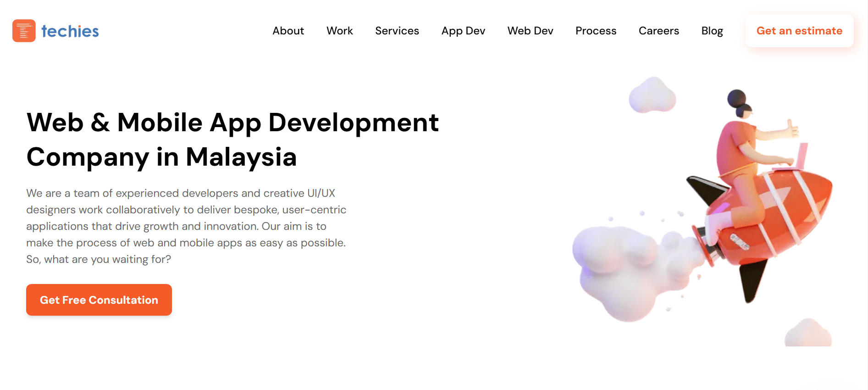This screenshot has width=868, height=390.
Task: Click the Web & Mobile App Development heading
Action: click(232, 139)
